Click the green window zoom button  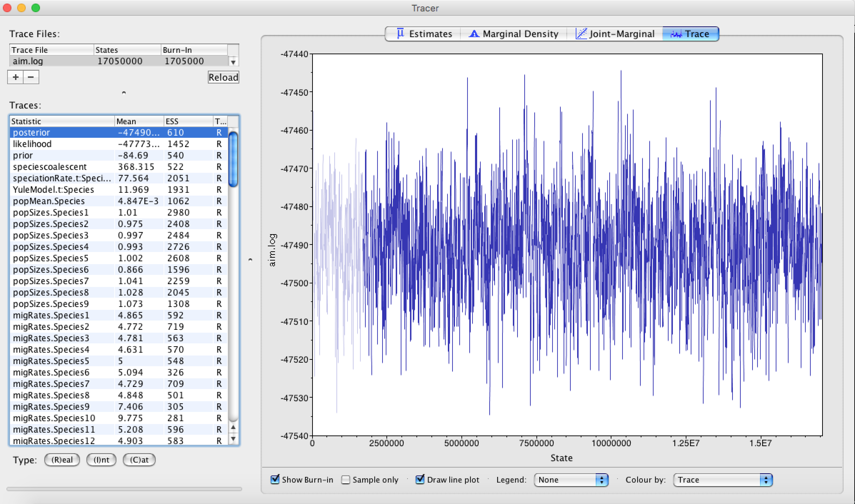click(x=36, y=8)
